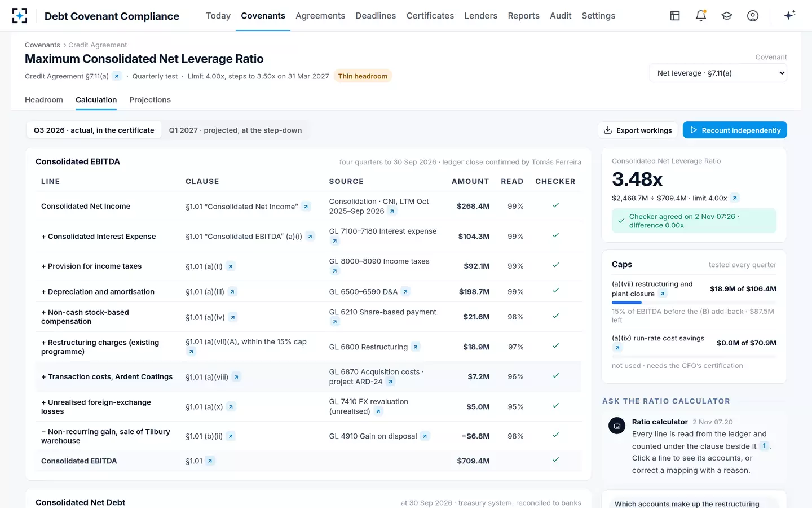Image resolution: width=812 pixels, height=508 pixels.
Task: Open notifications bell
Action: (x=701, y=16)
